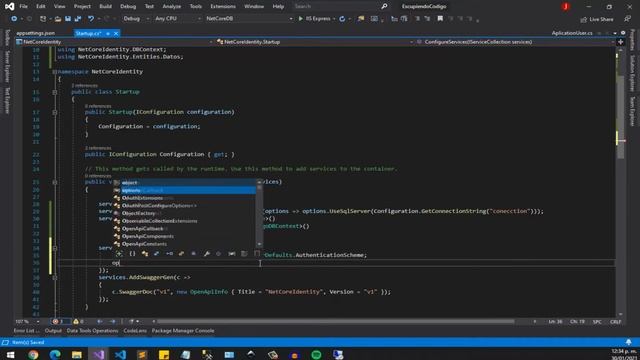Viewport: 640px width, 360px height.
Task: Switch to the appsettings.json tab
Action: click(36, 33)
